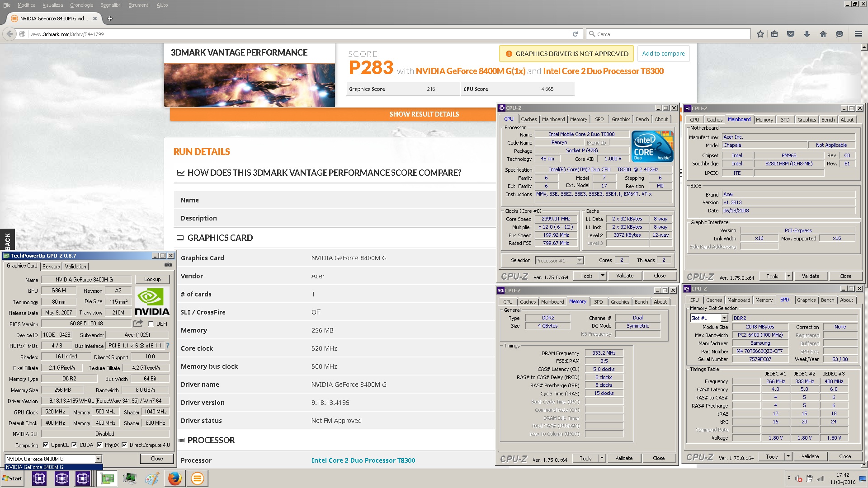Toggle the DirectCompute 4.0 checkbox
Screen dimensions: 868x488
[x=124, y=445]
